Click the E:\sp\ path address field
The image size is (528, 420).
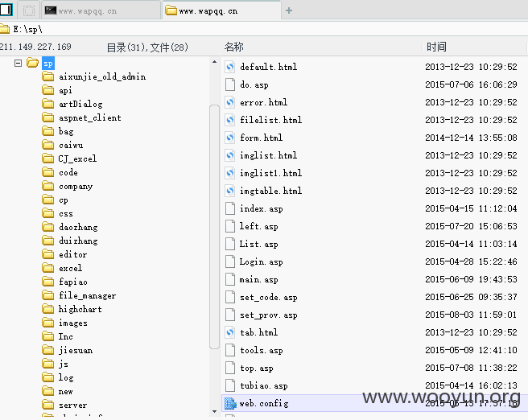(x=264, y=29)
